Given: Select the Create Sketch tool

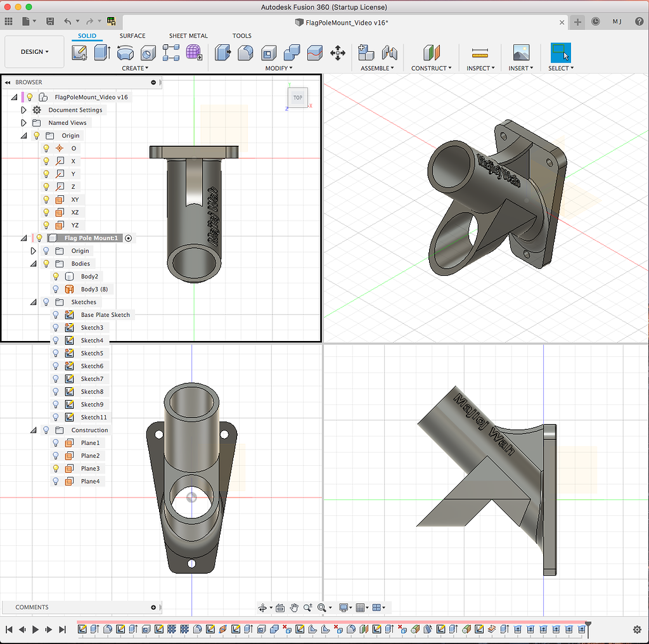Looking at the screenshot, I should click(x=79, y=53).
